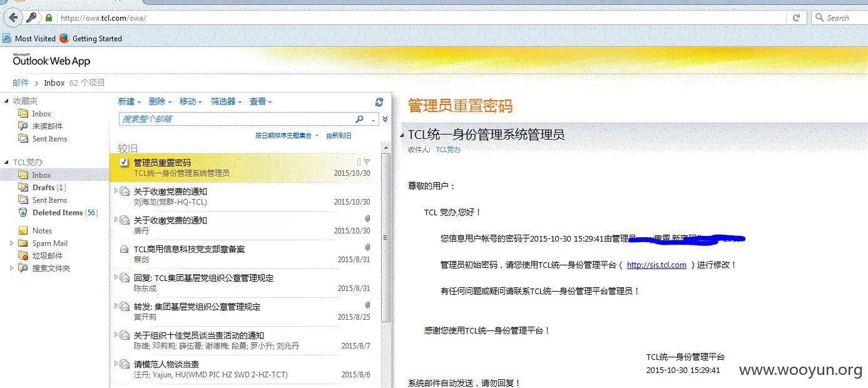The height and width of the screenshot is (388, 868).
Task: Click the Drafts folder icon
Action: pos(23,188)
